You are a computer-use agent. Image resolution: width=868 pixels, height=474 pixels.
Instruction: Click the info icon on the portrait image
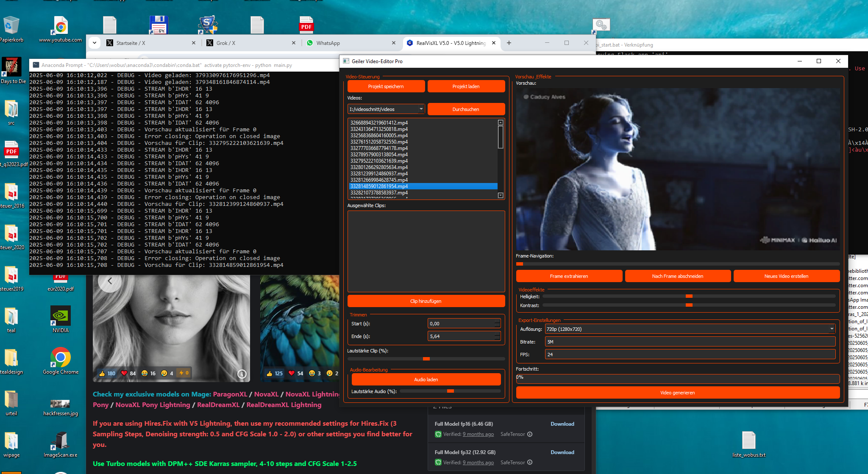242,374
